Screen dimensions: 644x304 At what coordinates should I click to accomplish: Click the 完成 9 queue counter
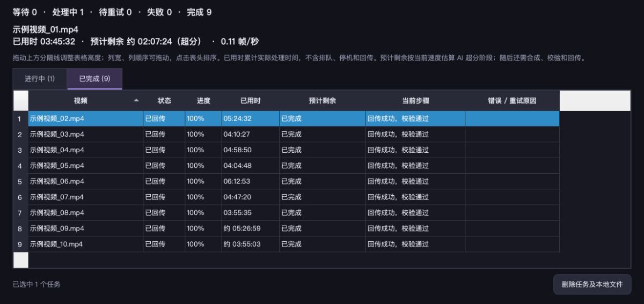pos(199,12)
